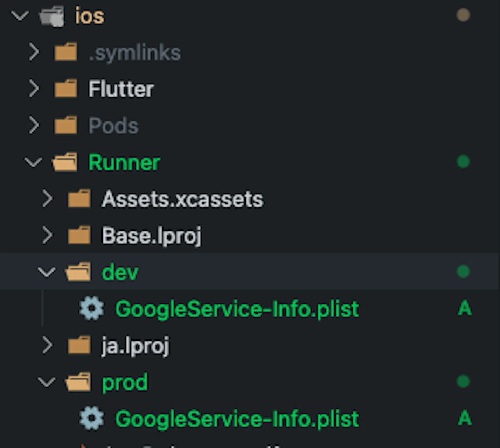This screenshot has width=500, height=448.
Task: Collapse the dev folder chevron
Action: click(47, 272)
